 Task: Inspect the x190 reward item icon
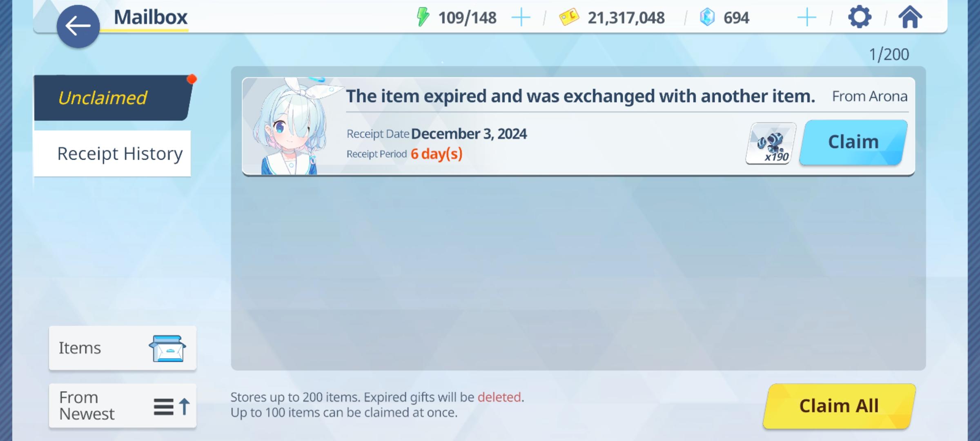[771, 143]
